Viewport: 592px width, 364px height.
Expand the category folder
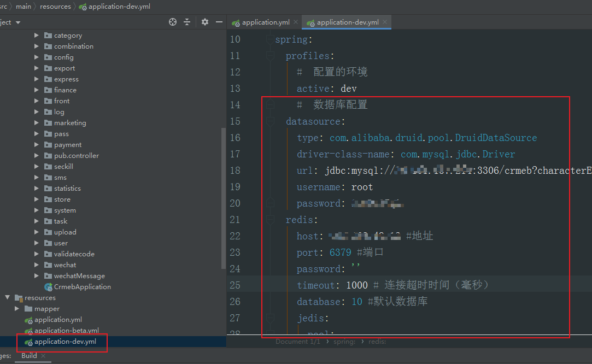tap(37, 35)
